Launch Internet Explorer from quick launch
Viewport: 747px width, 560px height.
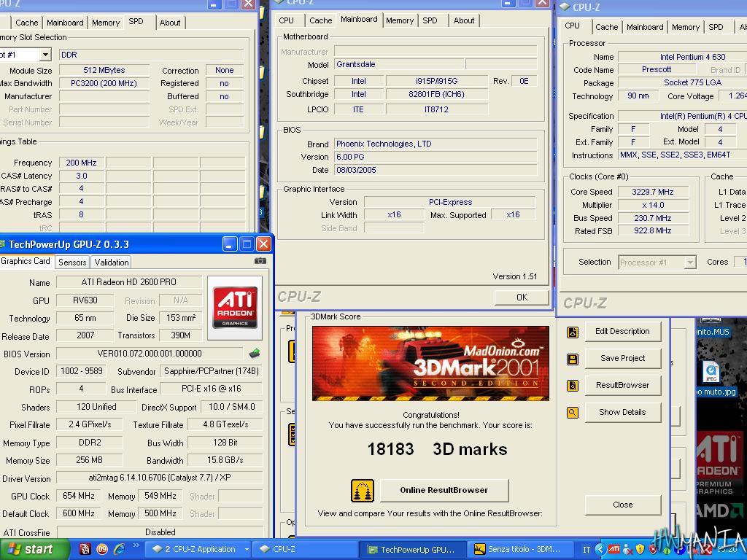tap(119, 549)
